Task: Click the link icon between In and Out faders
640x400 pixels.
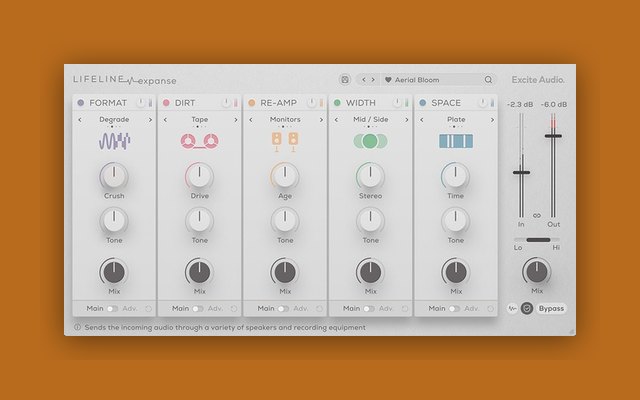Action: pyautogui.click(x=537, y=216)
